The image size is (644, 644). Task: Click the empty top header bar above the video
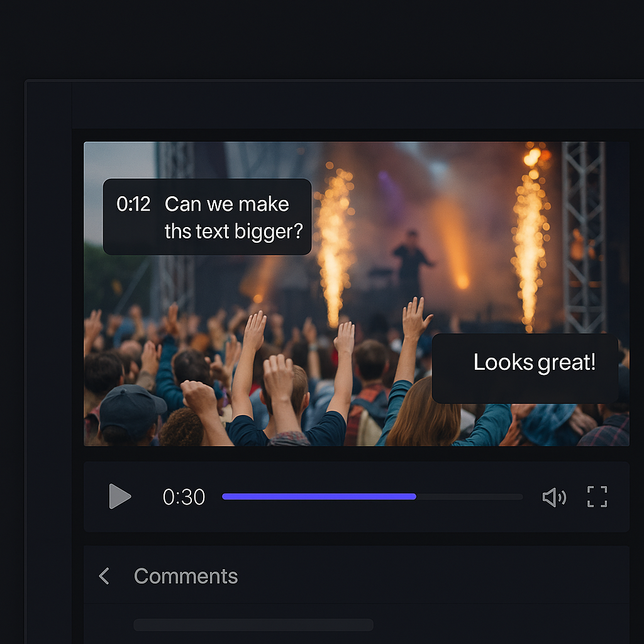click(358, 105)
